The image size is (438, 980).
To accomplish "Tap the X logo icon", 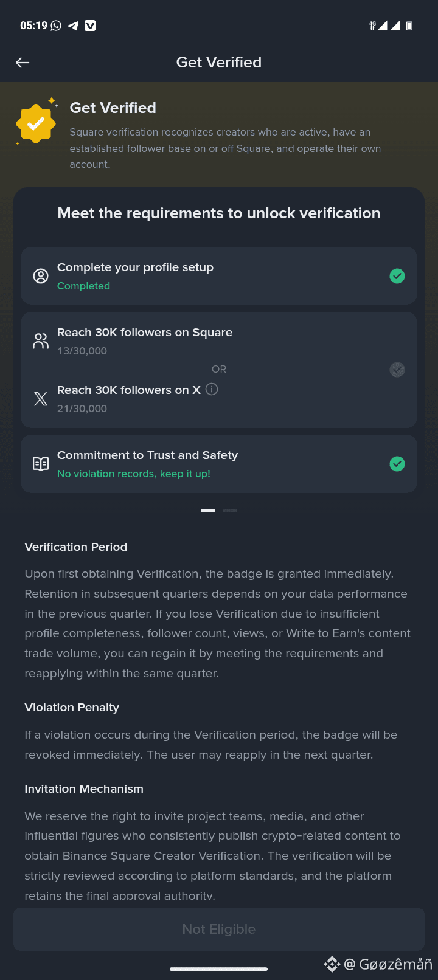I will (x=41, y=399).
